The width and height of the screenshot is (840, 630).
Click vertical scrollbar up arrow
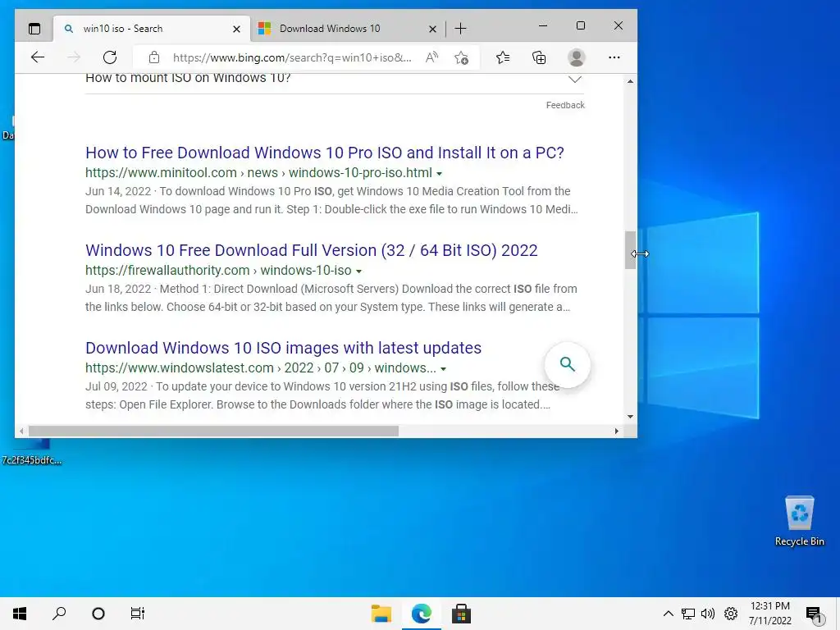click(x=630, y=81)
